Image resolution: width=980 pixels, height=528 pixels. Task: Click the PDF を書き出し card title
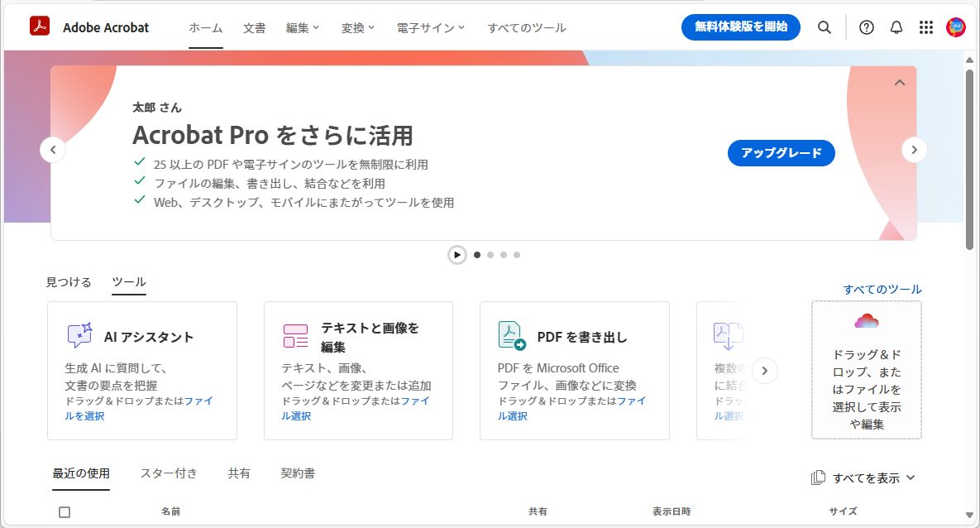pos(582,337)
